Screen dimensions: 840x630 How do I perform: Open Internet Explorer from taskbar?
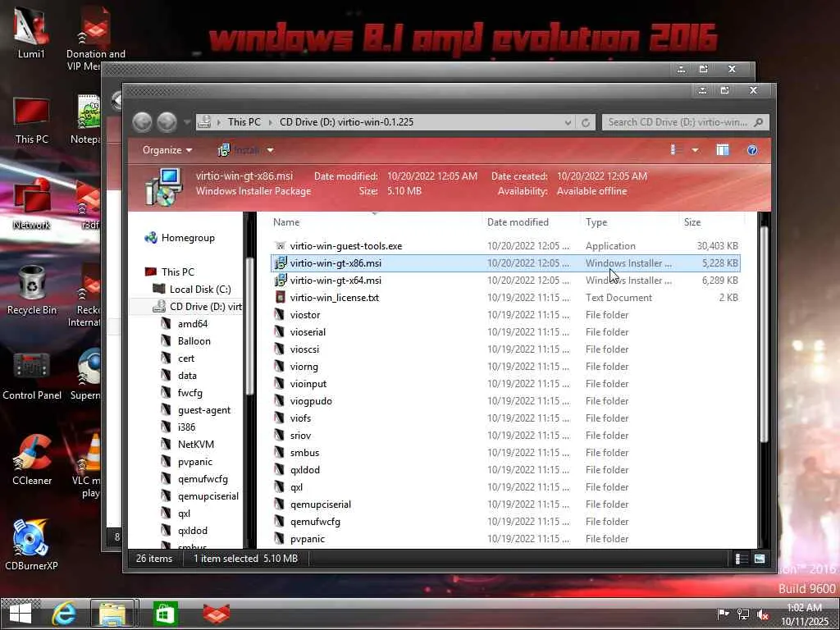tap(64, 614)
